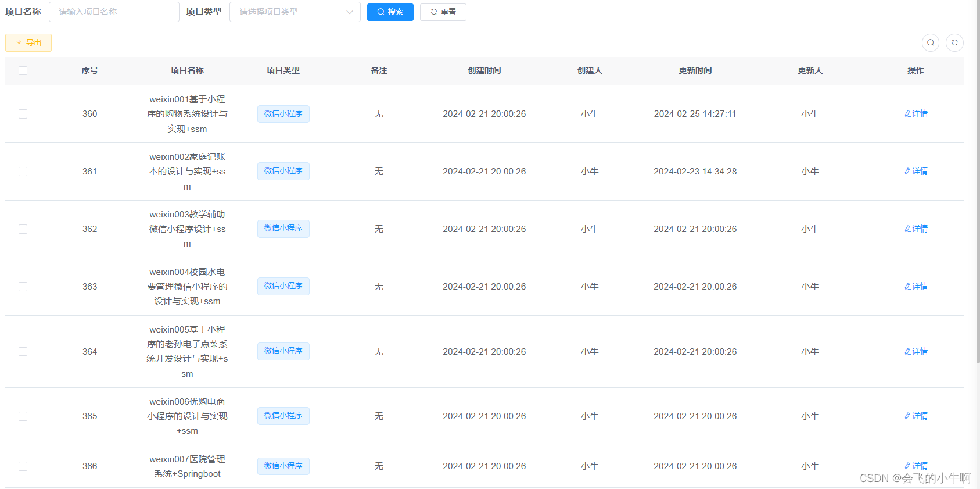Click the 重置 reset button
Image resolution: width=980 pixels, height=489 pixels.
(x=443, y=12)
